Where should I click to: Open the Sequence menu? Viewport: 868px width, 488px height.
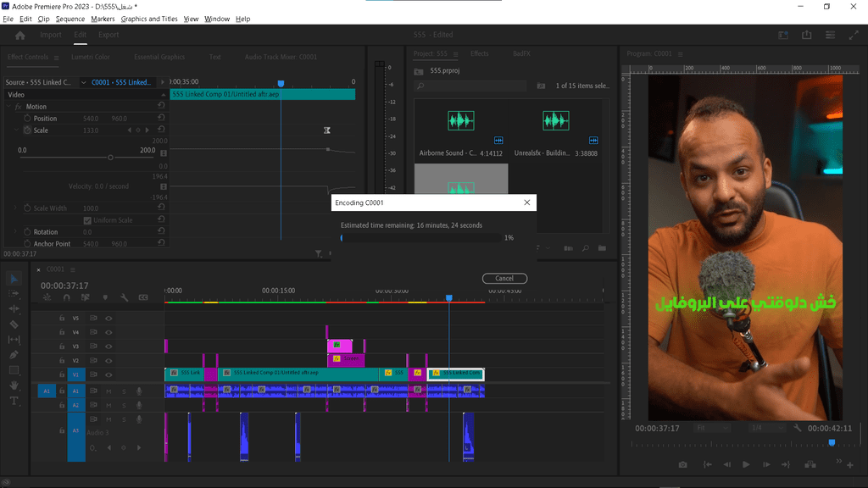(x=70, y=19)
